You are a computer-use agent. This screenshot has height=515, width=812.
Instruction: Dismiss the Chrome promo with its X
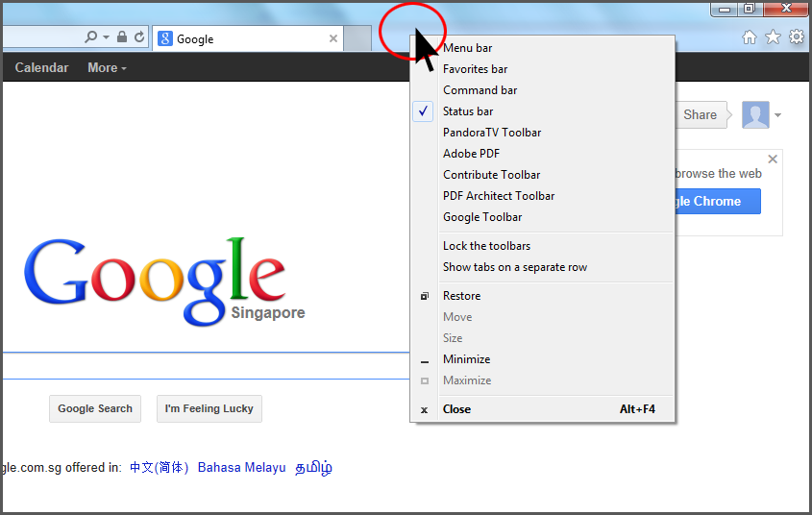pos(773,159)
